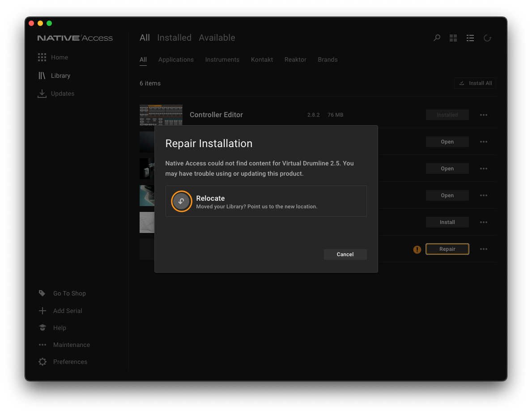Switch to grid view icon

pyautogui.click(x=453, y=38)
